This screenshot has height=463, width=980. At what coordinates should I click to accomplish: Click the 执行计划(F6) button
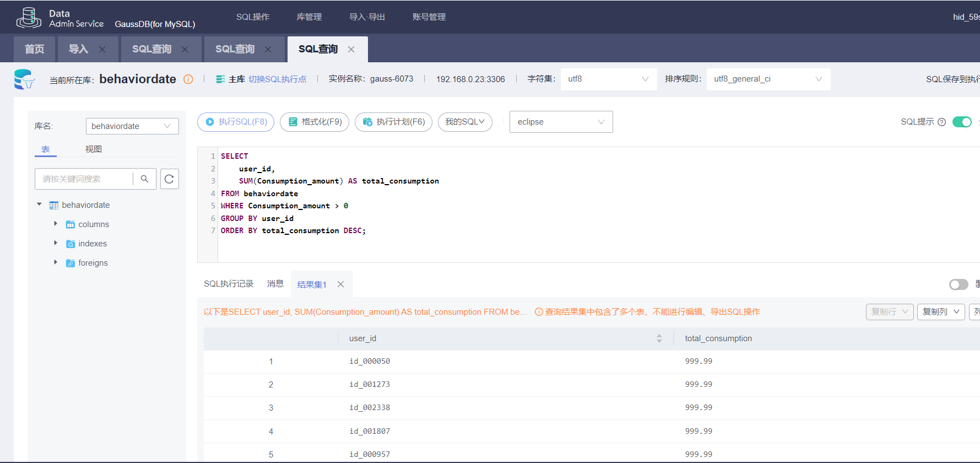393,122
